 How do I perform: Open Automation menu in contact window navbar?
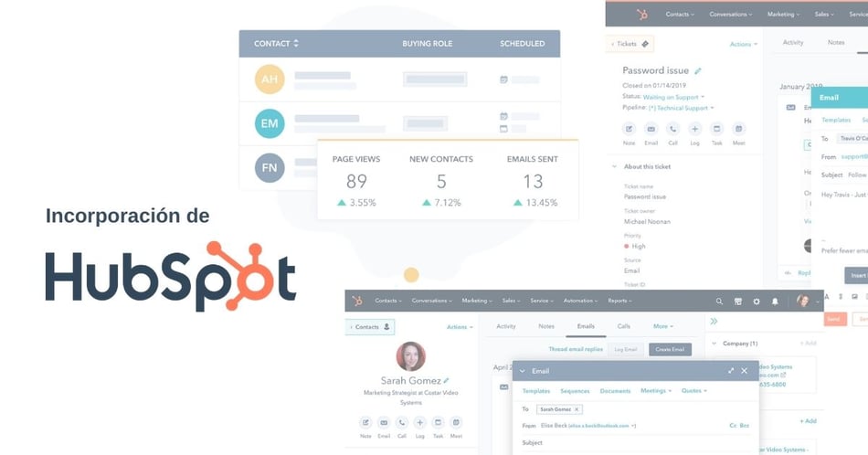(581, 301)
